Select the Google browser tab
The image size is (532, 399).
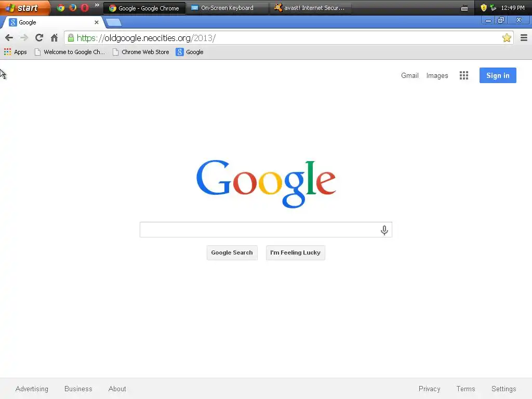pos(52,22)
